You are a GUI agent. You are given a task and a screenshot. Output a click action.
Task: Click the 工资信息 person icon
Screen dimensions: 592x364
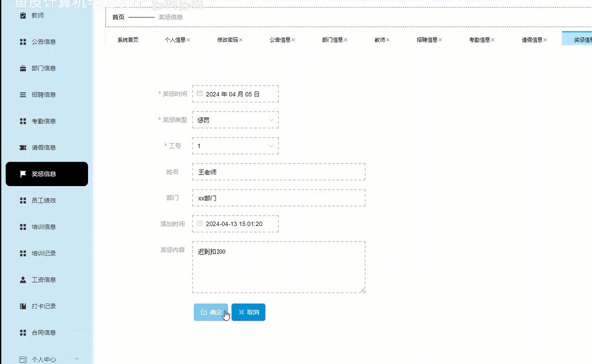tap(22, 279)
